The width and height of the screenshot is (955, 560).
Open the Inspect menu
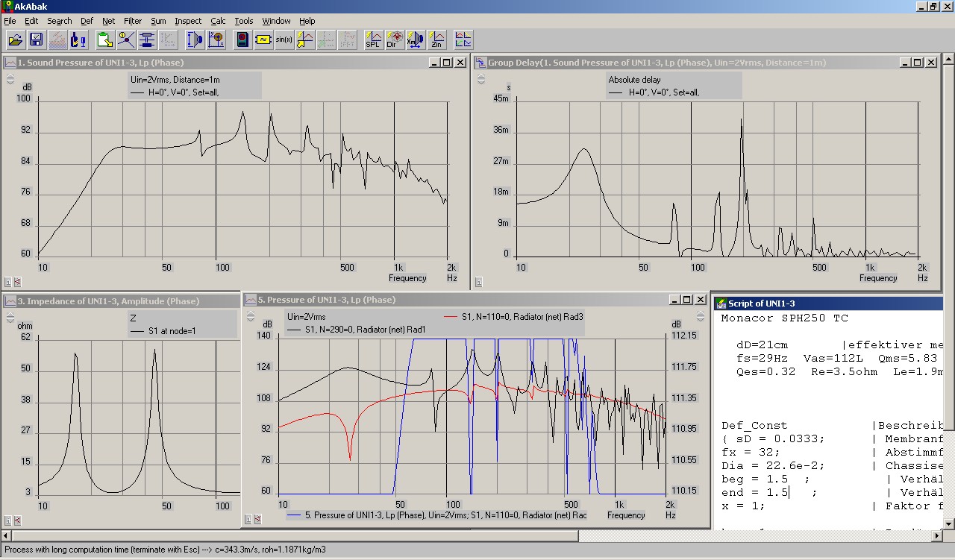[x=188, y=21]
